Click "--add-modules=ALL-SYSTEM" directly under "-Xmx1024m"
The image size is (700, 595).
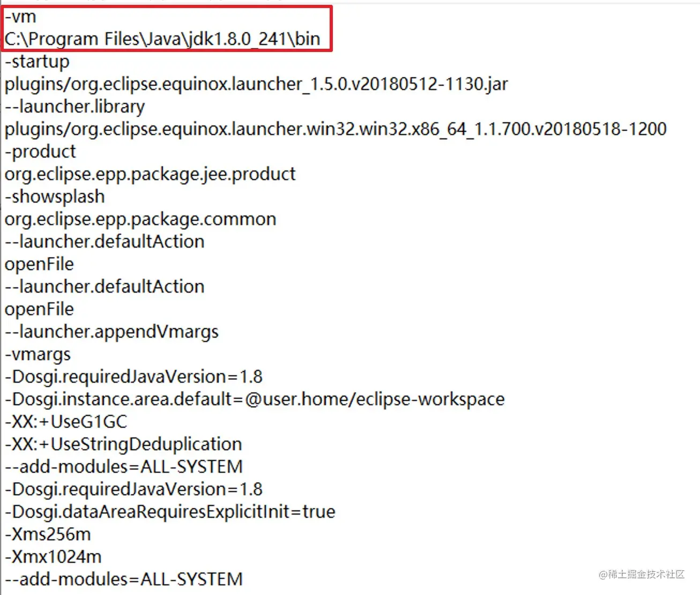124,579
